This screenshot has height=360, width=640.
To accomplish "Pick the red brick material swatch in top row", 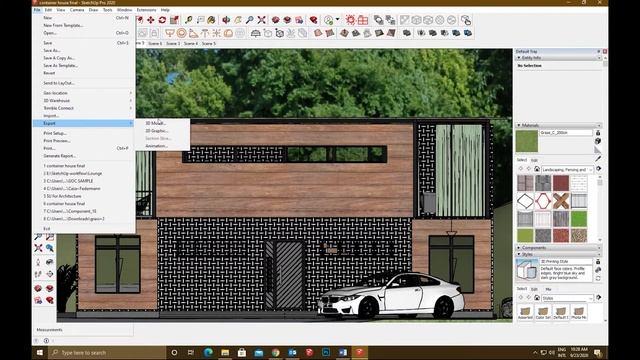I will [x=561, y=183].
